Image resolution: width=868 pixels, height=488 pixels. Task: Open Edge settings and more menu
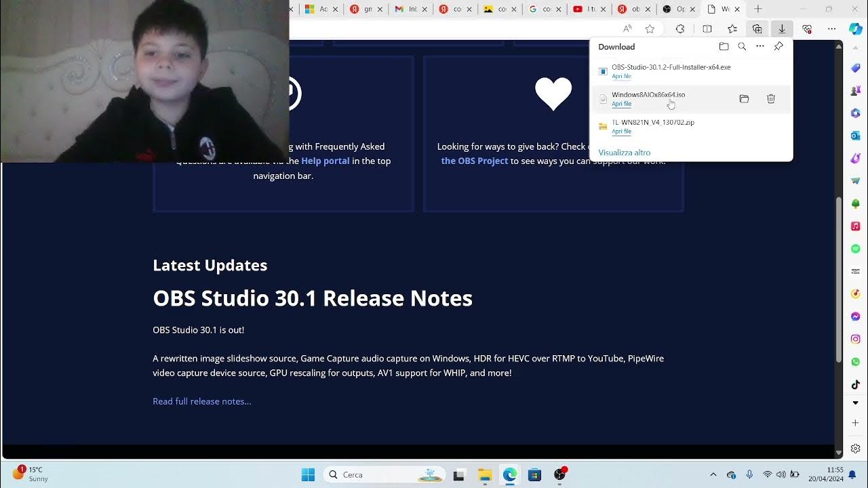click(x=832, y=28)
